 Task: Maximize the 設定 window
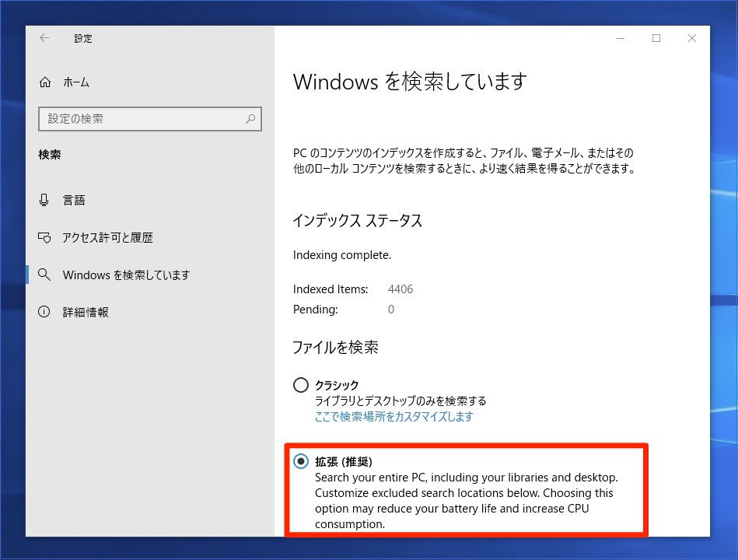click(656, 38)
